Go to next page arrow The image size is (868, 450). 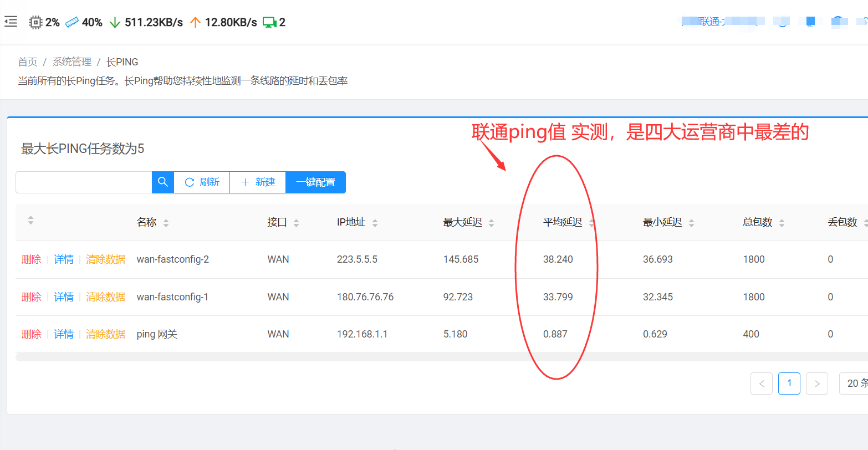coord(817,383)
